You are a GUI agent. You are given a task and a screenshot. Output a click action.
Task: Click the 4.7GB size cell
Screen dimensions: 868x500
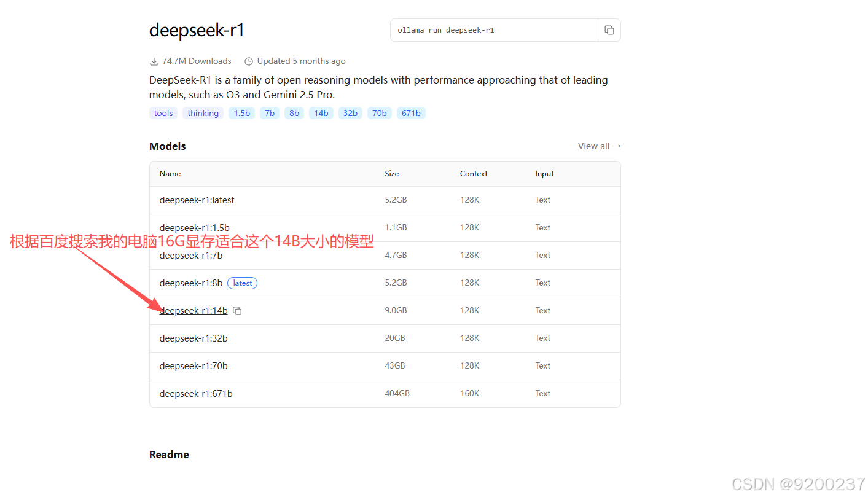[x=396, y=256]
